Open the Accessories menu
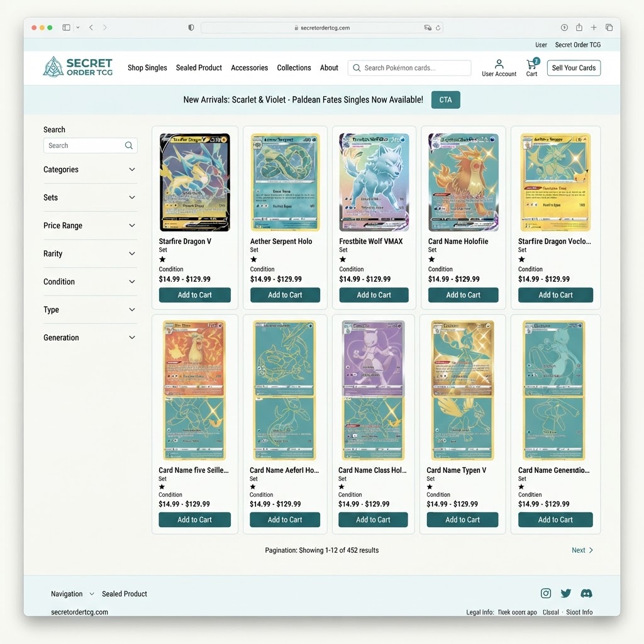The height and width of the screenshot is (644, 644). 249,68
